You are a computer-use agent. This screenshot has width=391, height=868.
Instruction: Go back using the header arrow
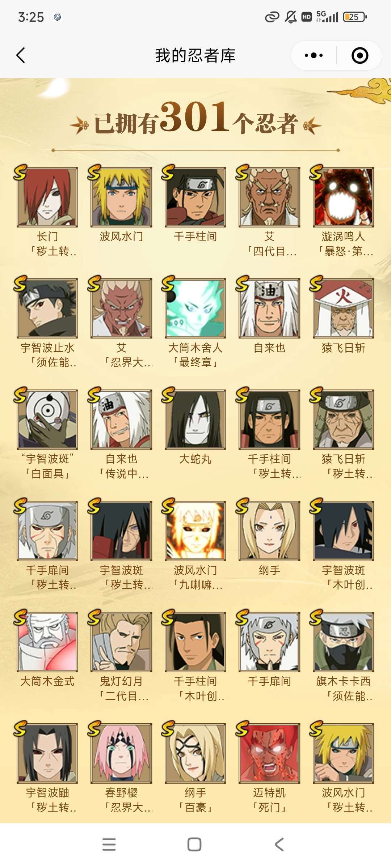pyautogui.click(x=21, y=55)
